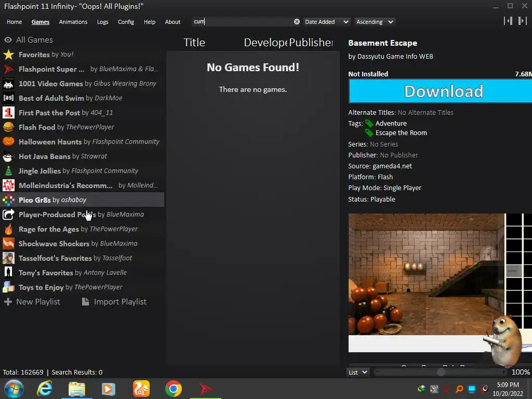Viewport: 532px width, 399px height.
Task: Open Chrome from the taskbar
Action: pos(174,389)
